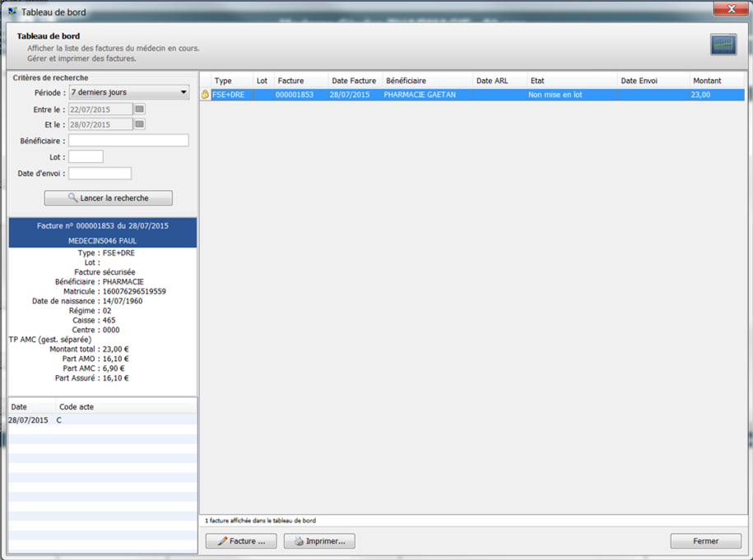Screen dimensions: 753x560
Task: Sort by the Etat column header
Action: tap(572, 81)
